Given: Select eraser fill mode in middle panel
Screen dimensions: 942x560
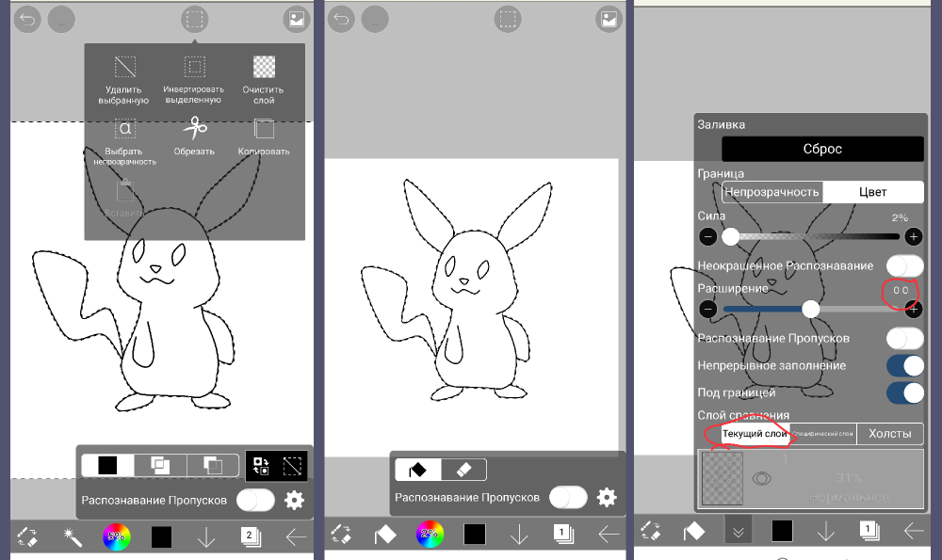Looking at the screenshot, I should click(x=463, y=470).
